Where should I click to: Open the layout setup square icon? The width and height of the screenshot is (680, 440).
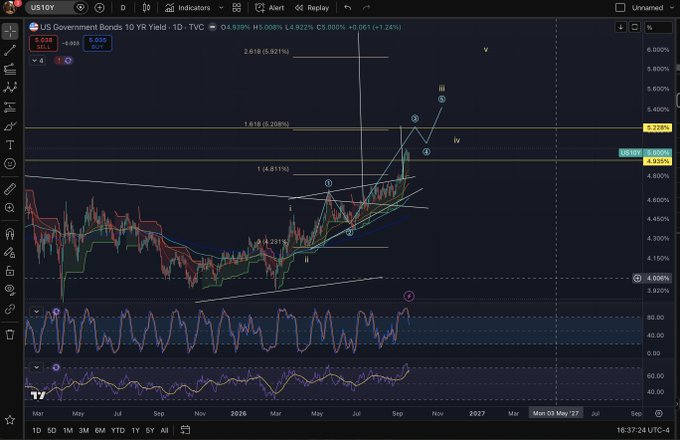621,8
